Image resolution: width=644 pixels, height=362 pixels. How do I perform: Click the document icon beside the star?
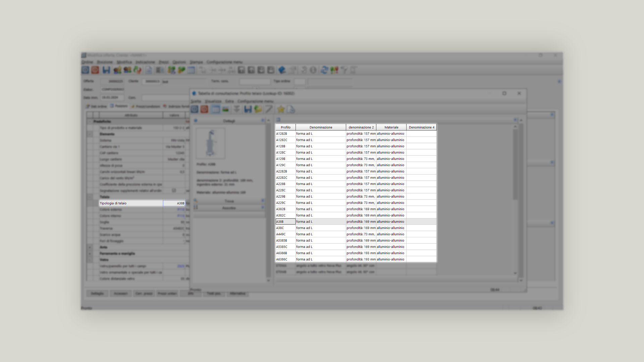coord(291,109)
